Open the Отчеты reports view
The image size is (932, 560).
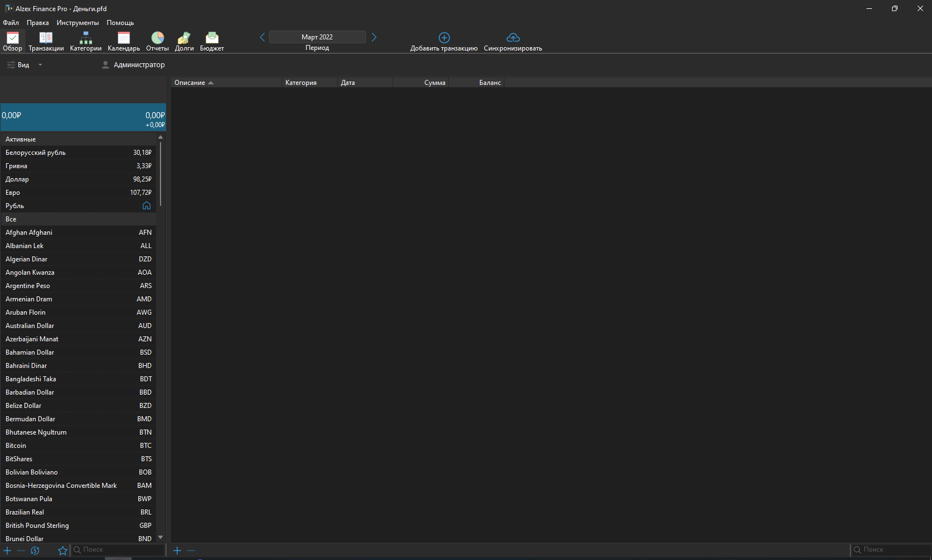click(x=158, y=42)
